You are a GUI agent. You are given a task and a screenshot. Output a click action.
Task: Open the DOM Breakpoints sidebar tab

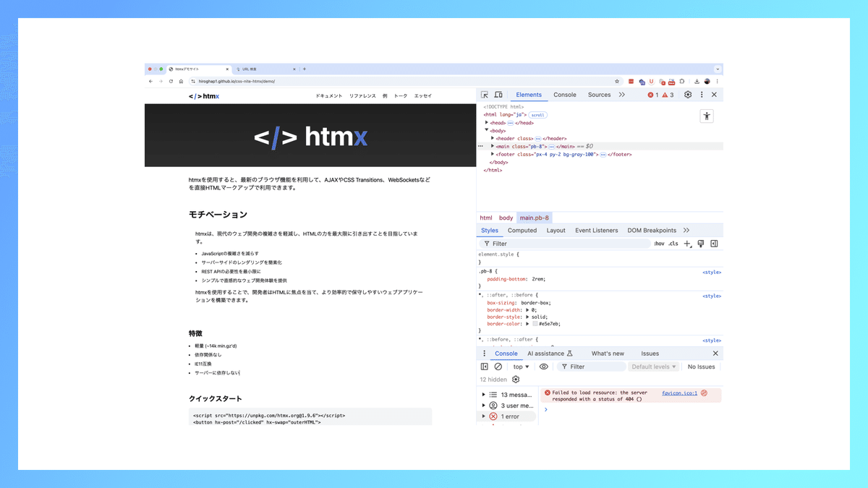pos(652,231)
